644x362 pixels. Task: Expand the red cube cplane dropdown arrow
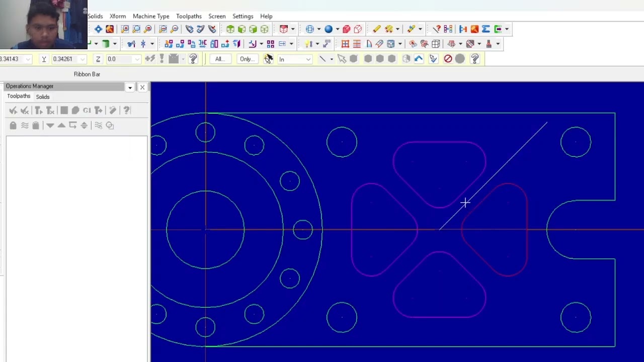pyautogui.click(x=292, y=29)
